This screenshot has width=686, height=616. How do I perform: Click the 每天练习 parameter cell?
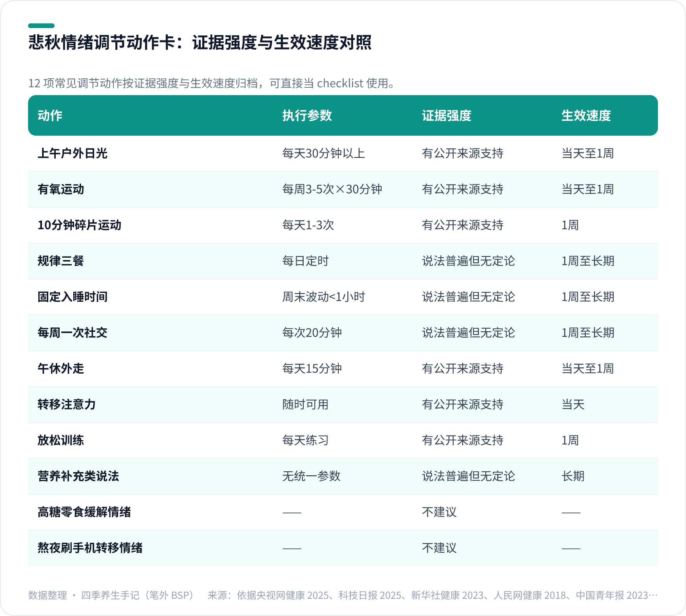tap(306, 440)
